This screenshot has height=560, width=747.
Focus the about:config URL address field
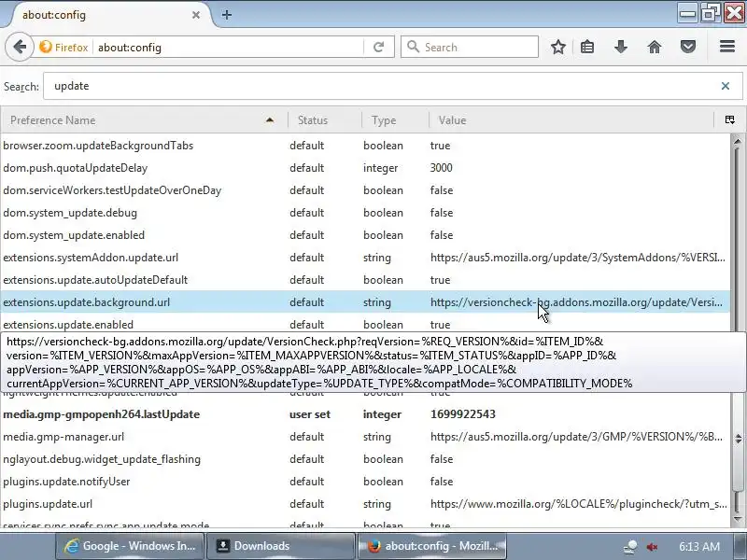click(x=229, y=48)
